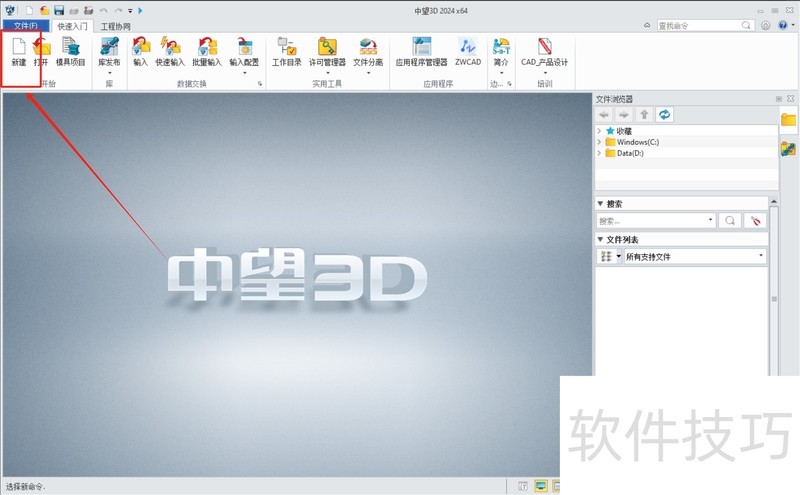Screen dimensions: 800x495
Task: Expand the 收藏 favorites node
Action: coord(599,131)
